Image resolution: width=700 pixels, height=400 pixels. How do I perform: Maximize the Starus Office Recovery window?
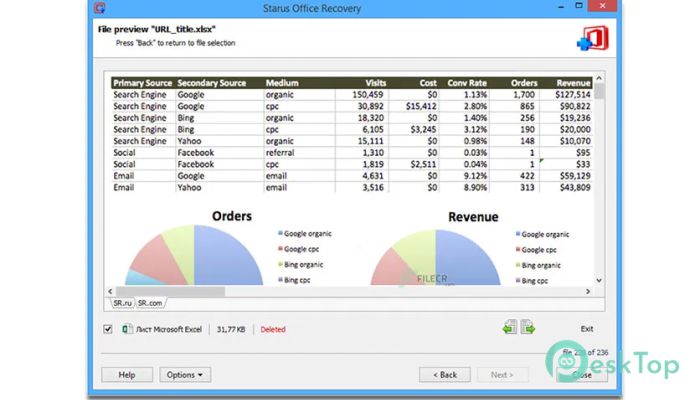click(579, 6)
